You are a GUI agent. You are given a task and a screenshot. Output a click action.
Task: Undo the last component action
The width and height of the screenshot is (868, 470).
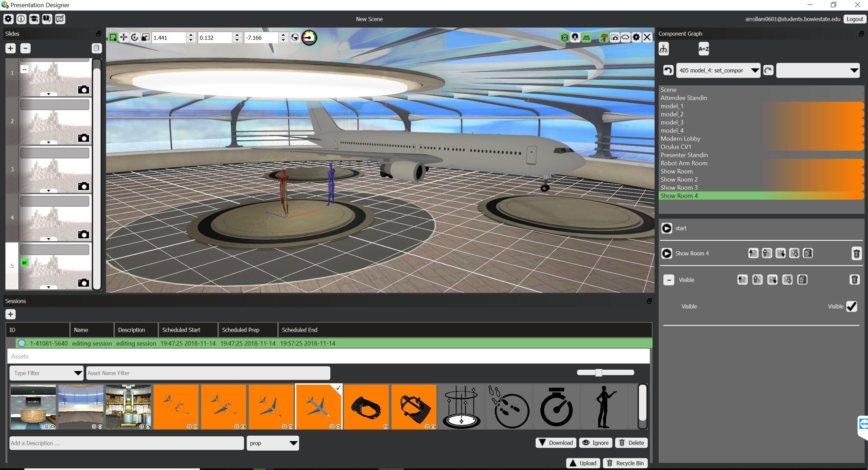(668, 70)
